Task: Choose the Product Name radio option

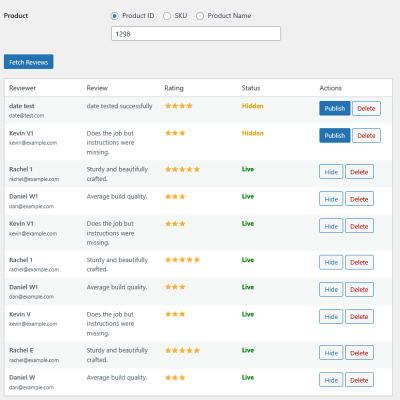Action: (x=200, y=16)
